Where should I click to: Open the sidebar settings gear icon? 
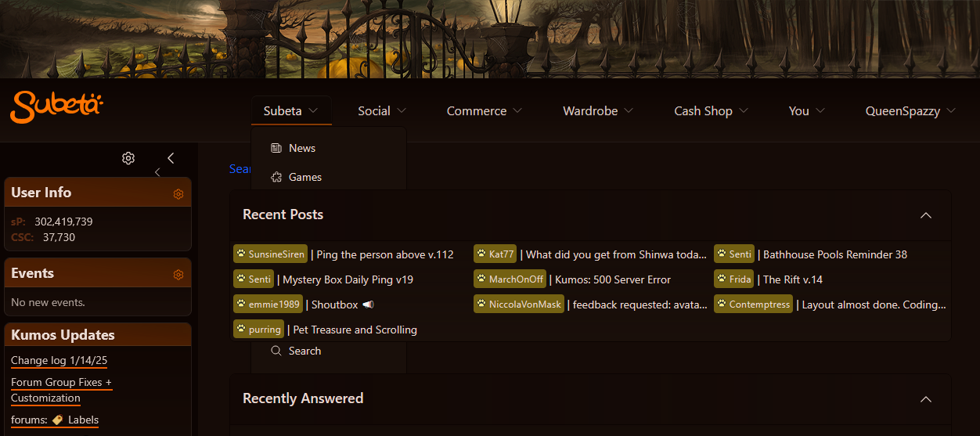[128, 158]
